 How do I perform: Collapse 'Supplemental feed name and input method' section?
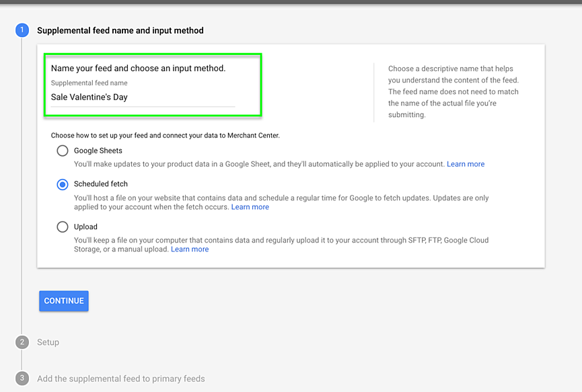click(x=120, y=30)
